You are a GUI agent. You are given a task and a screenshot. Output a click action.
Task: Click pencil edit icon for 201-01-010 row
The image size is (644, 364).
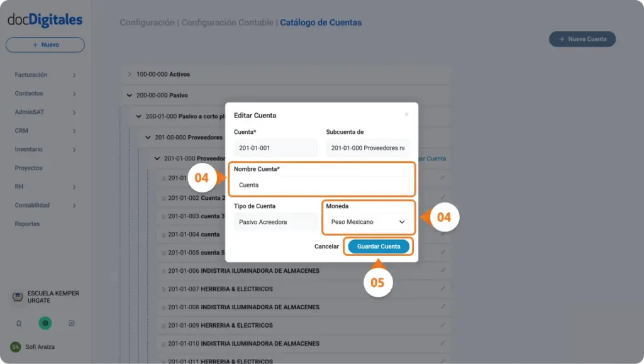click(x=443, y=343)
